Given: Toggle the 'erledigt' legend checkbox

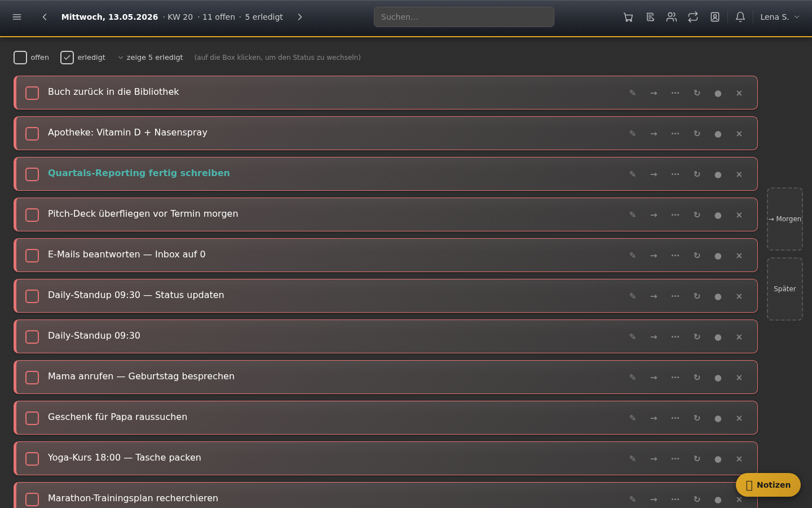Looking at the screenshot, I should [x=67, y=58].
